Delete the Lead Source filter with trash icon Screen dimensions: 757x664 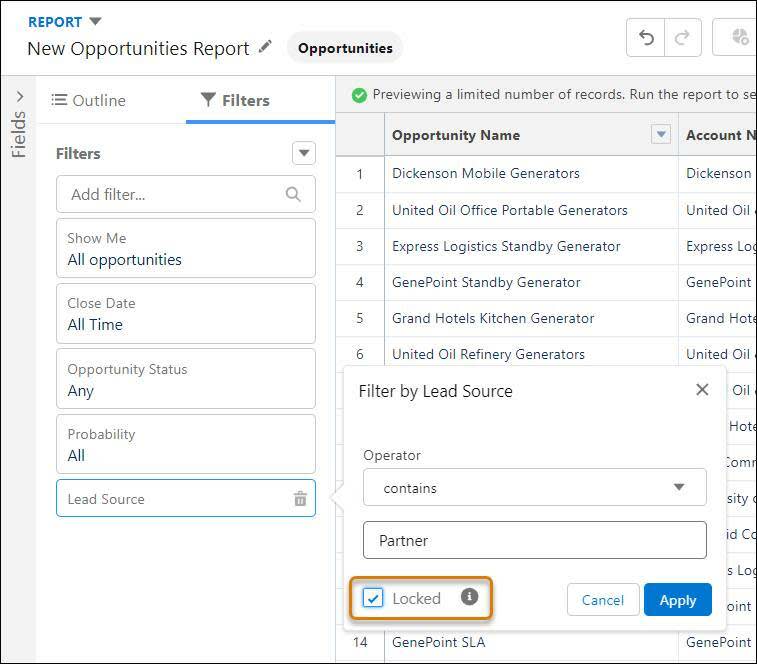(x=300, y=498)
